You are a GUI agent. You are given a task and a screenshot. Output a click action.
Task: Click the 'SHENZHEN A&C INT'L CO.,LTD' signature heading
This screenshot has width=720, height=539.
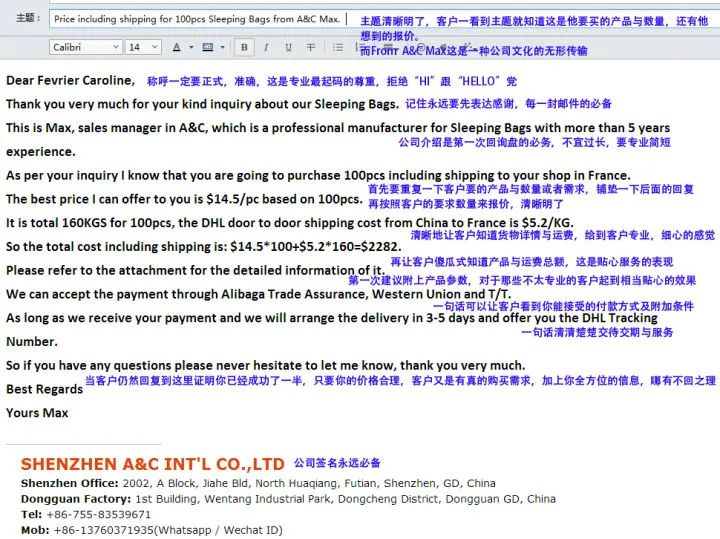tap(152, 464)
